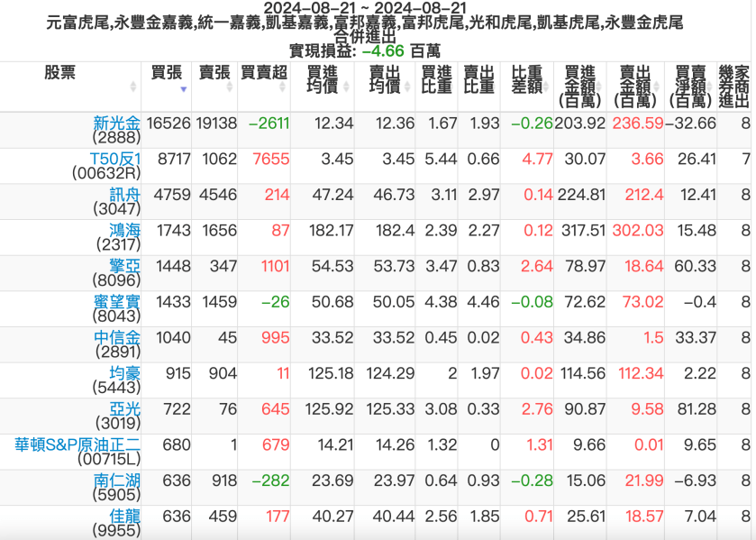Sort table by 賣張 column
The image size is (756, 540).
(214, 72)
